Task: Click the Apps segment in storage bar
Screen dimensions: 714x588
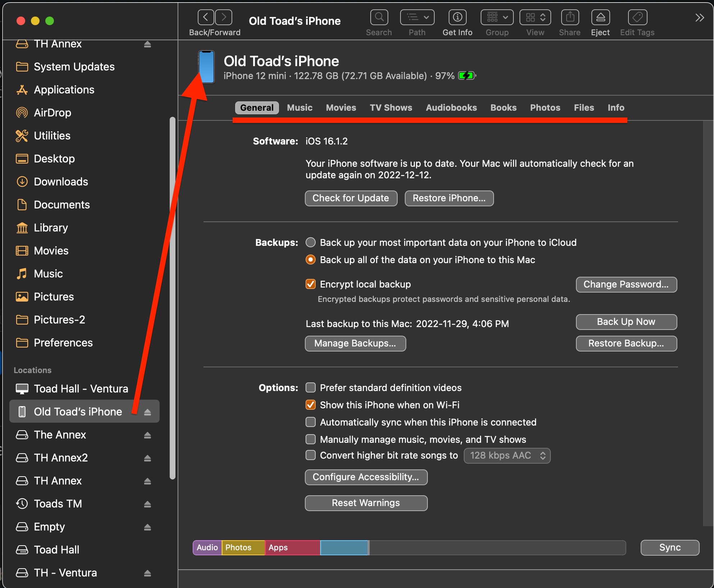Action: 292,548
